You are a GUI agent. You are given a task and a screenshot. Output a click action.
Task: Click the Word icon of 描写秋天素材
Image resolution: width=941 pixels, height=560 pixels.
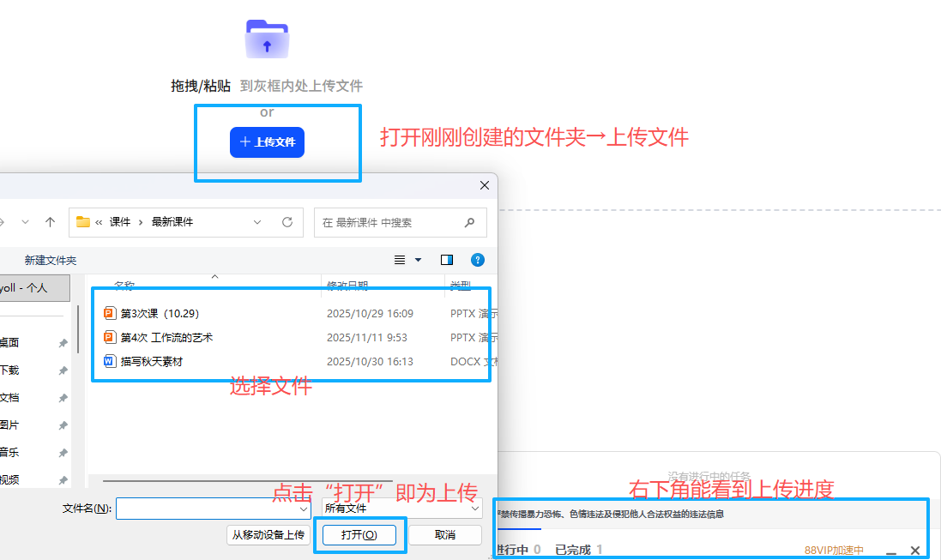click(109, 361)
